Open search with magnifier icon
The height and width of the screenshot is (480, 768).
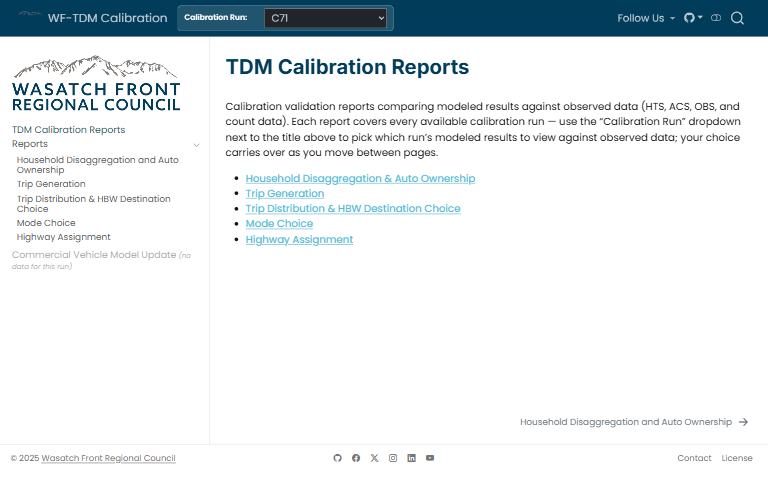tap(737, 18)
